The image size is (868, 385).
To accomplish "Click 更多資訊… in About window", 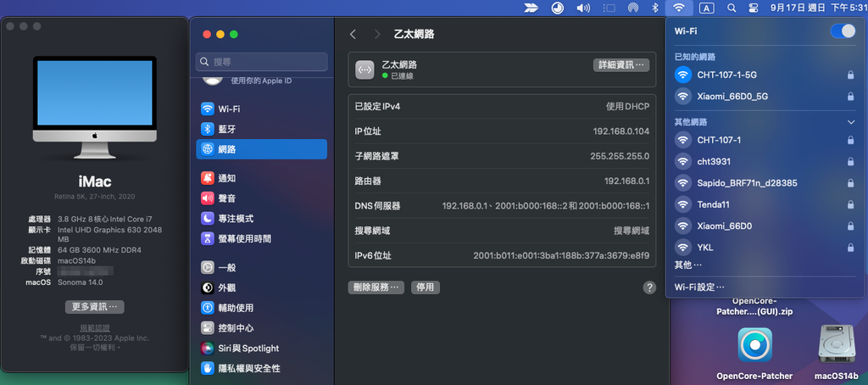I will pos(95,307).
